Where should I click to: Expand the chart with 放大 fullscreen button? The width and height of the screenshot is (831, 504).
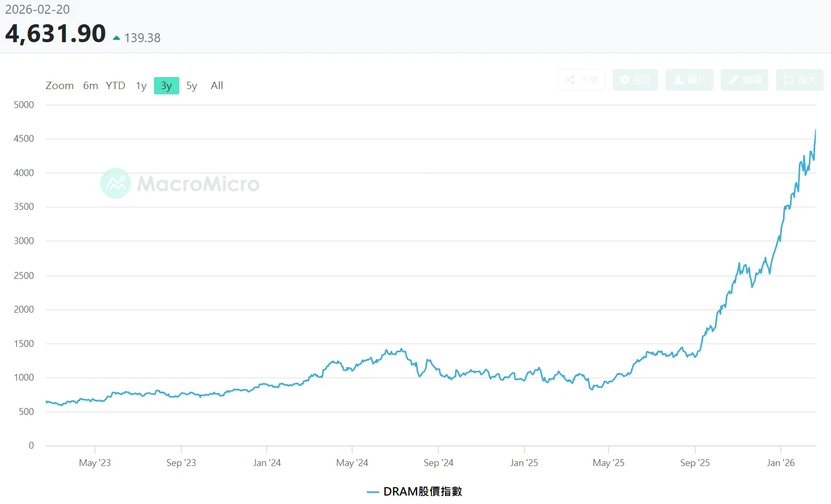(x=799, y=80)
